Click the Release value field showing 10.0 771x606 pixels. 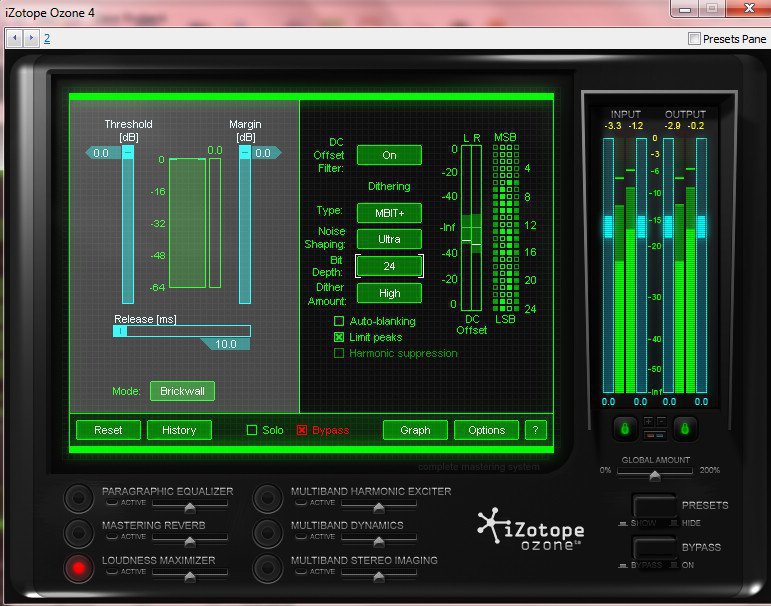point(226,344)
